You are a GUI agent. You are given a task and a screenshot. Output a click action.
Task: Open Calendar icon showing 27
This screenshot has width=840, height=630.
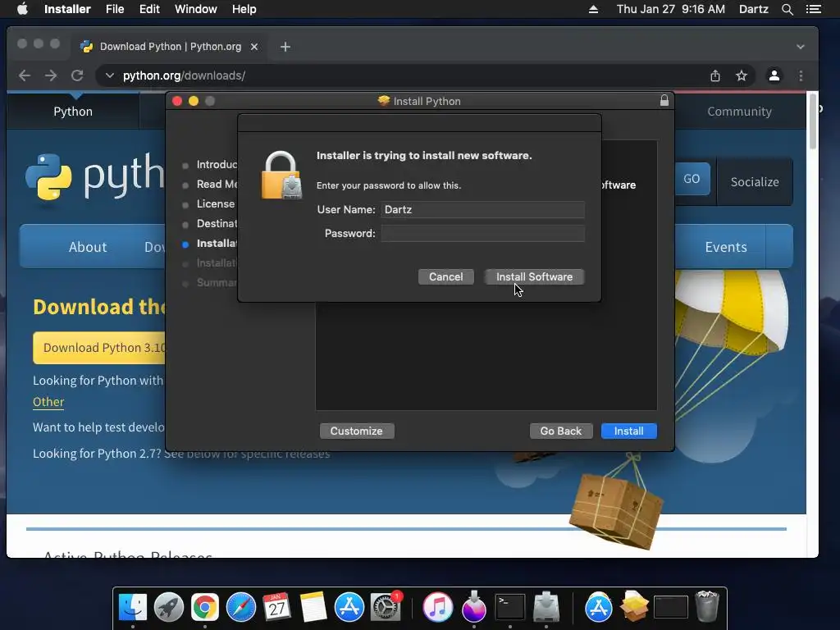277,607
